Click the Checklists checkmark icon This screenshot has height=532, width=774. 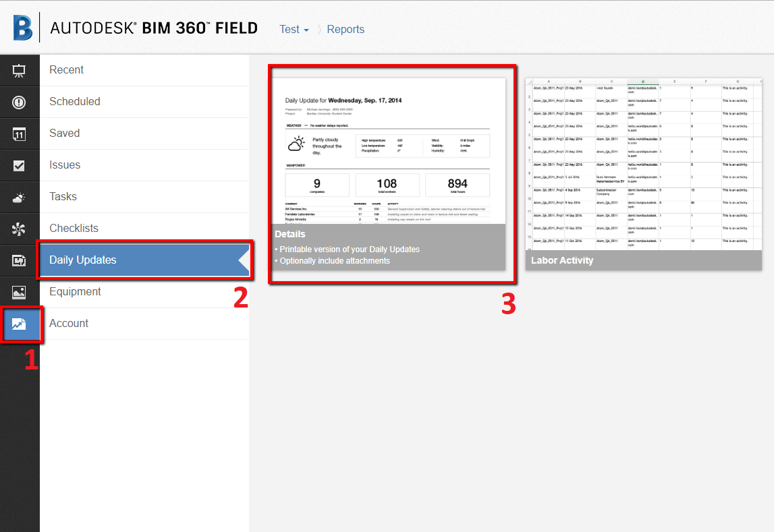point(20,165)
